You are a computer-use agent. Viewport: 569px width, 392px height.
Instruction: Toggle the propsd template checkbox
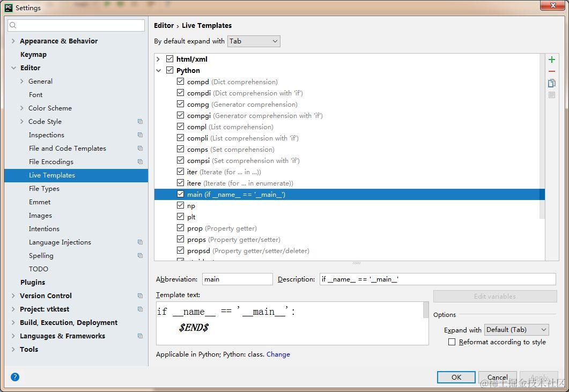180,250
